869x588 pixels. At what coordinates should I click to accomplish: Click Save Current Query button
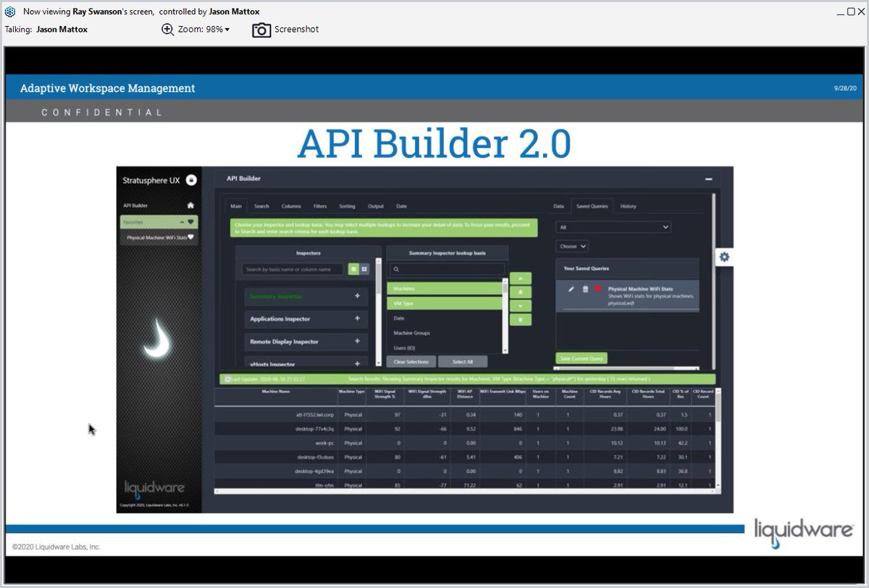(582, 358)
